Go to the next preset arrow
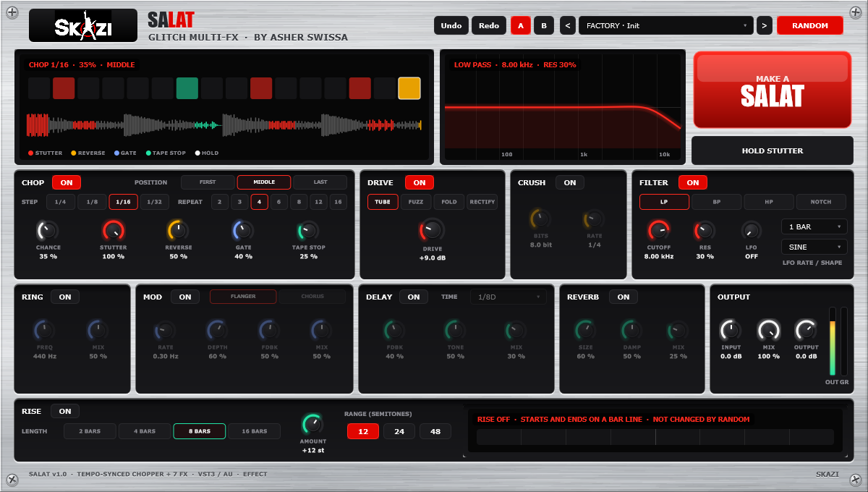 pos(765,25)
